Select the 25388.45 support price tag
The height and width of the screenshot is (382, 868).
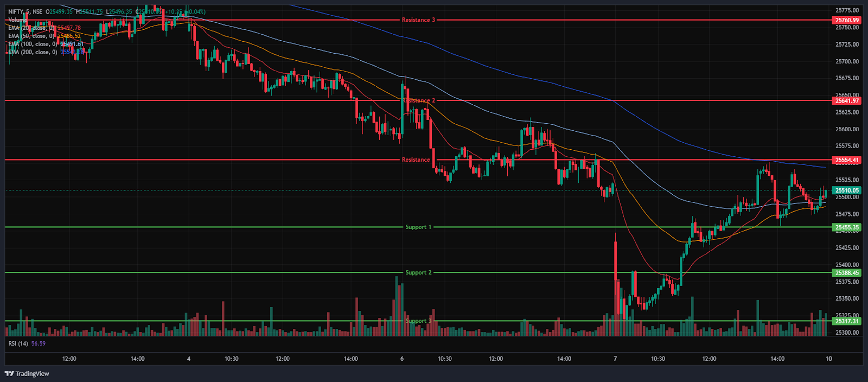point(847,273)
